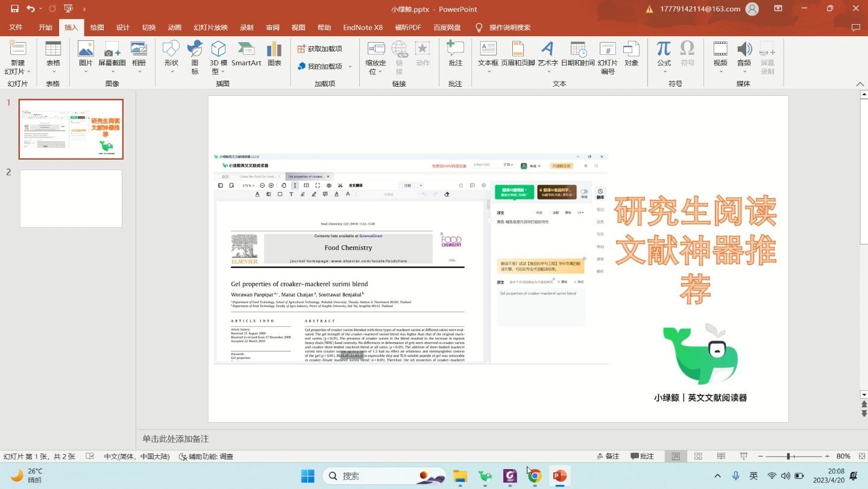
Task: Open My Add-ins (我的加载项)
Action: [320, 66]
